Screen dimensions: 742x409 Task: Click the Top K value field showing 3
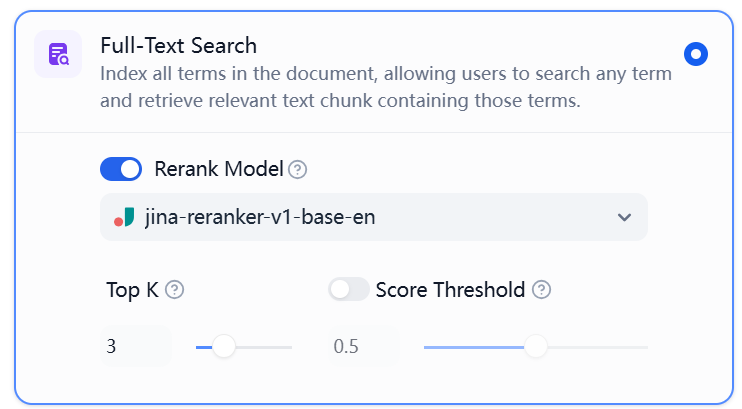coord(136,346)
